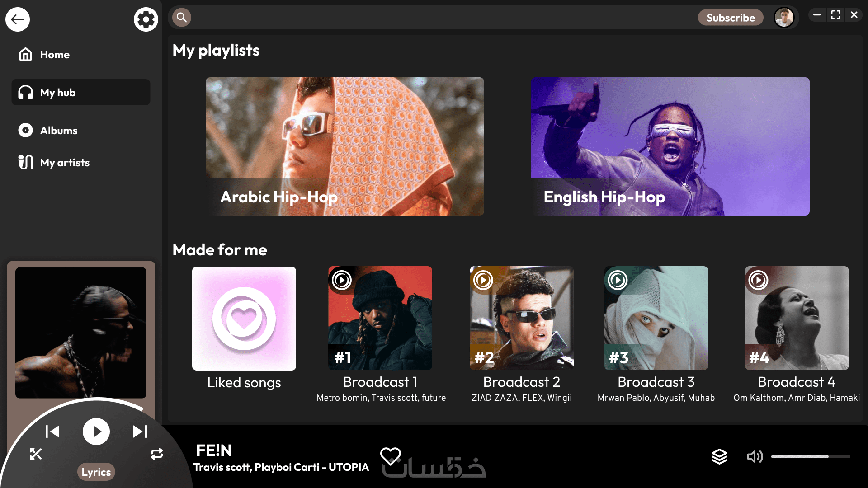Viewport: 868px width, 488px height.
Task: Click the back arrow button
Action: (x=18, y=19)
